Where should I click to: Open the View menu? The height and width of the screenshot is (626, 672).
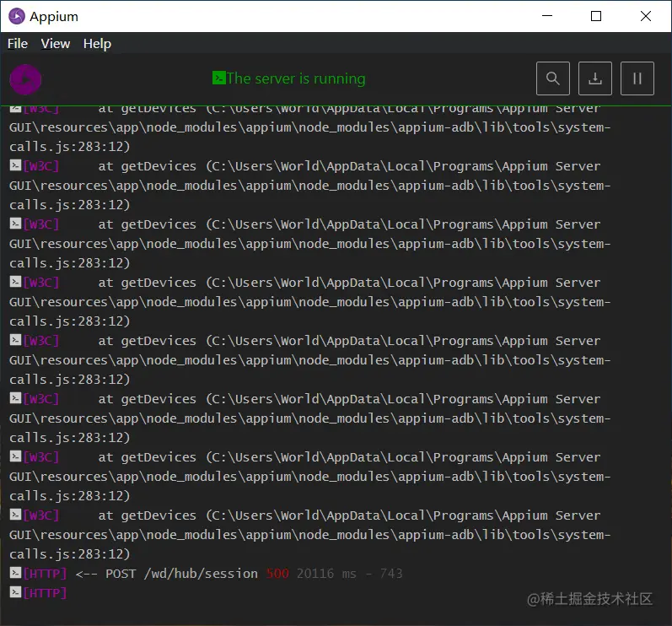[x=56, y=44]
